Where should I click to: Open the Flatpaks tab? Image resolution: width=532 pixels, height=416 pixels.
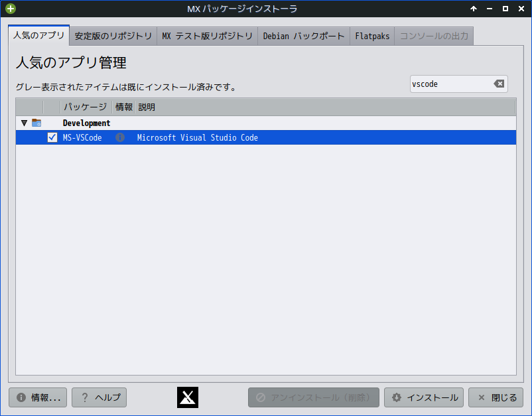point(372,36)
